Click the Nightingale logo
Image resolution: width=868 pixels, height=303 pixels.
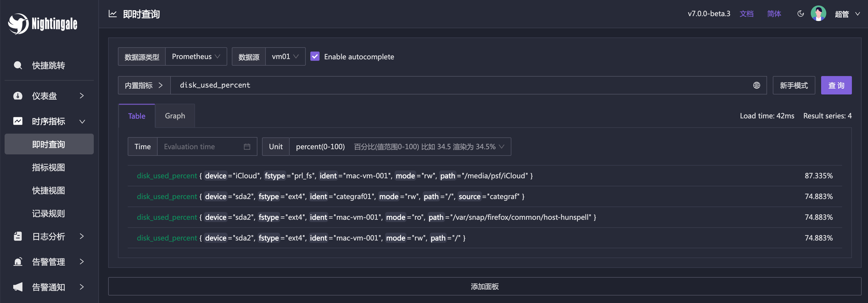pos(43,24)
